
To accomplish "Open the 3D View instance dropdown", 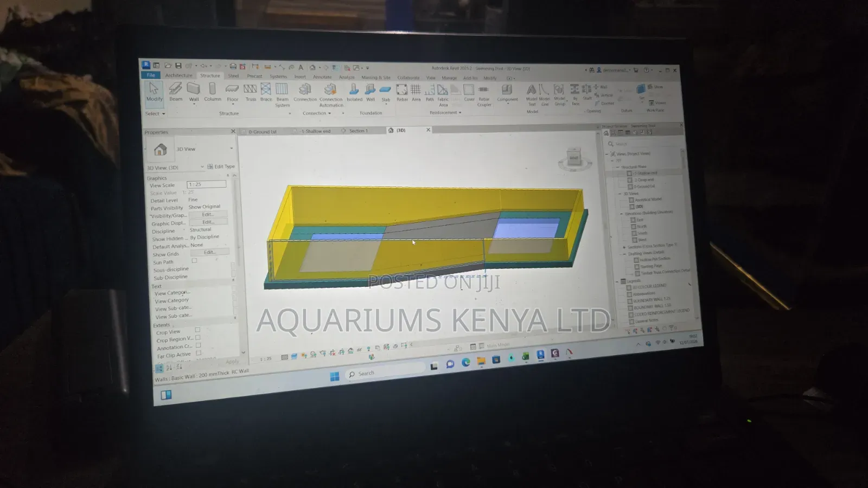I will 175,167.
